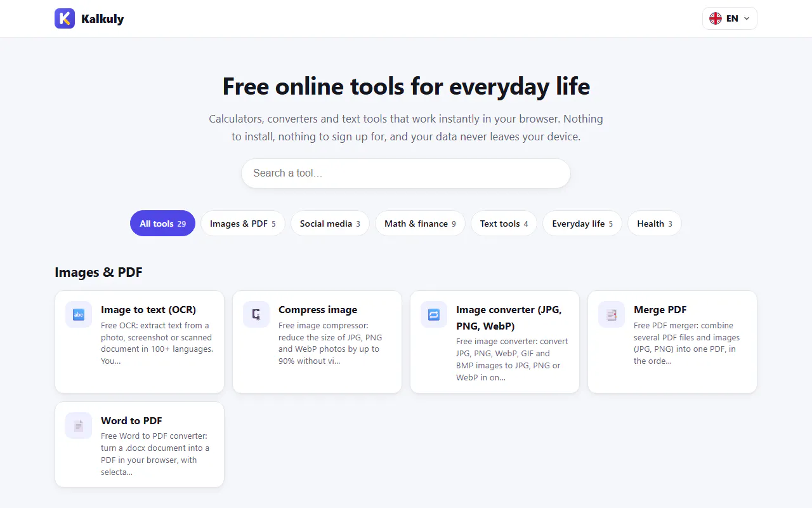Click the Merge PDF icon

[612, 314]
